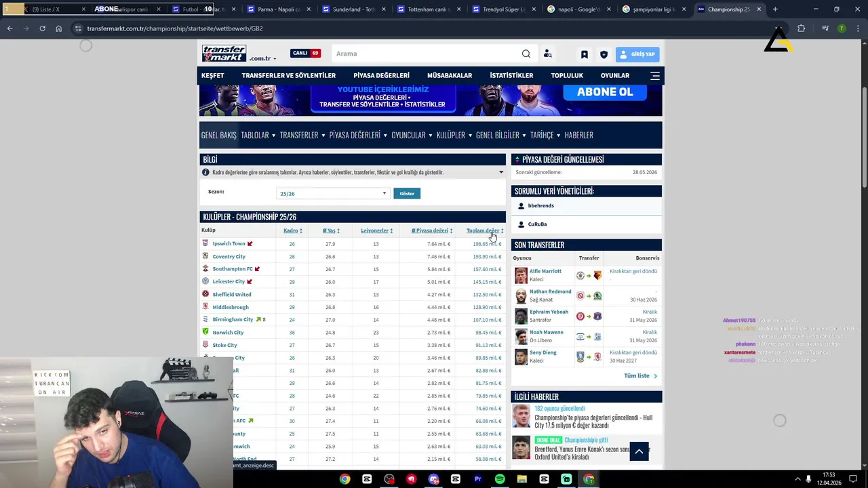Click the taskbar microphone tray icon
The width and height of the screenshot is (868, 488).
[x=808, y=479]
